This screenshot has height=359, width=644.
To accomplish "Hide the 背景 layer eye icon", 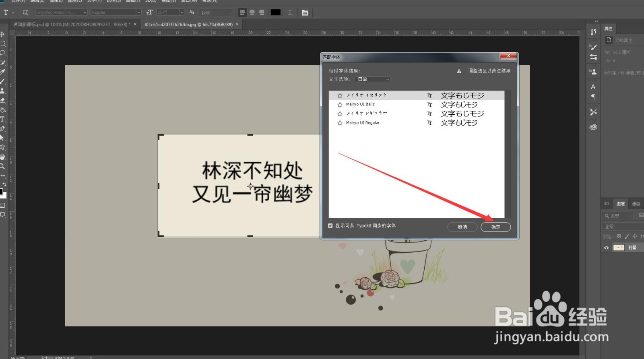I will point(606,248).
